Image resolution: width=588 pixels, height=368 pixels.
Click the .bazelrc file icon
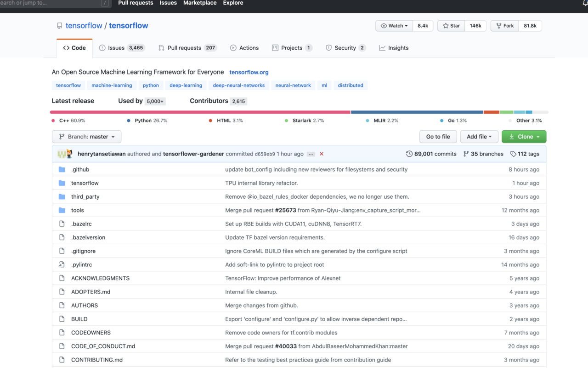[x=62, y=224]
